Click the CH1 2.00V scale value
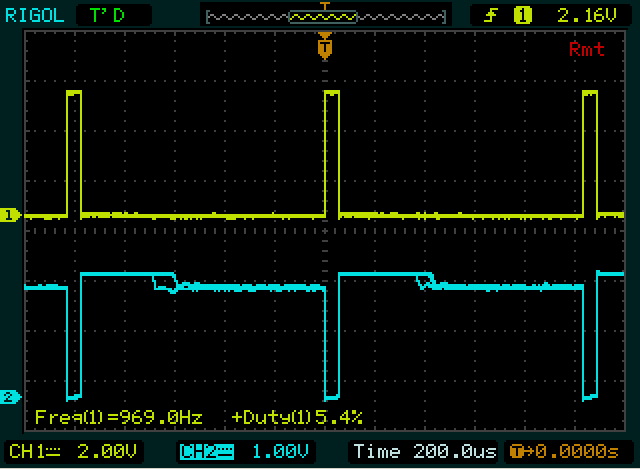The width and height of the screenshot is (640, 469). coord(107,451)
